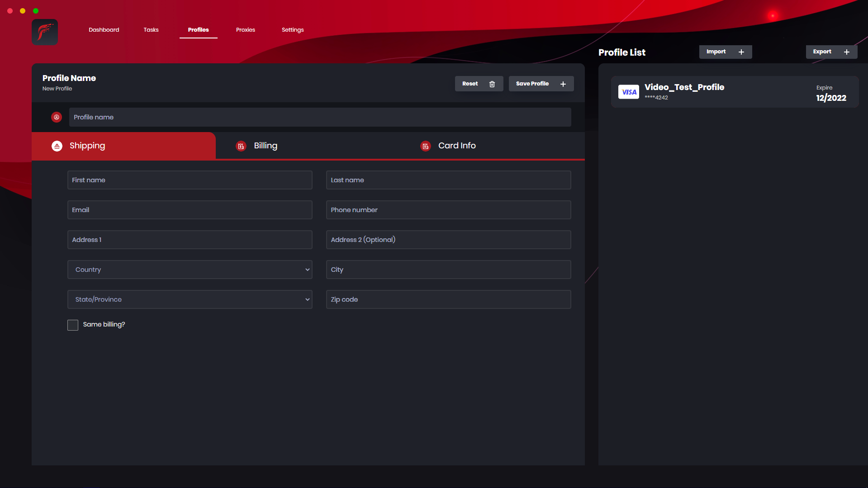
Task: Go to the Tasks page
Action: tap(151, 30)
